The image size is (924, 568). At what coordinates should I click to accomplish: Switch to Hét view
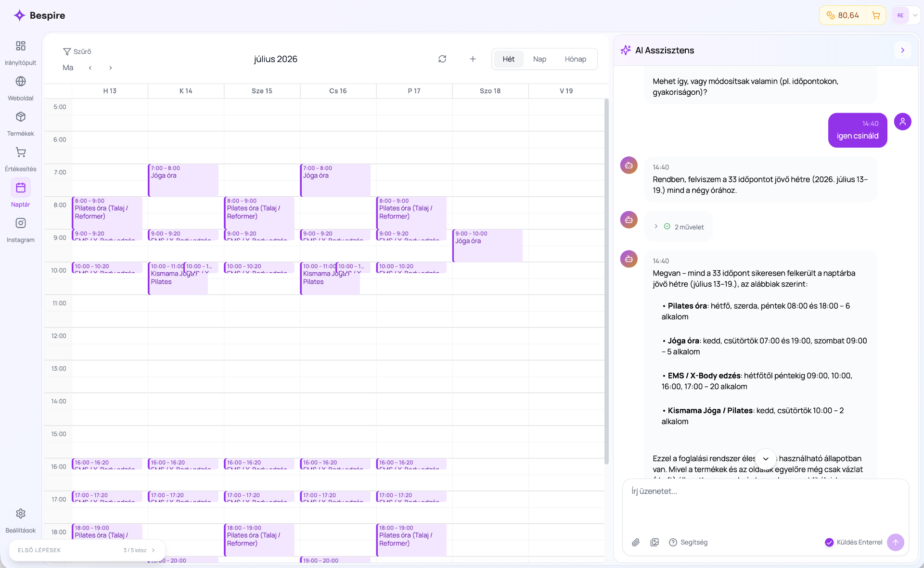(x=509, y=59)
